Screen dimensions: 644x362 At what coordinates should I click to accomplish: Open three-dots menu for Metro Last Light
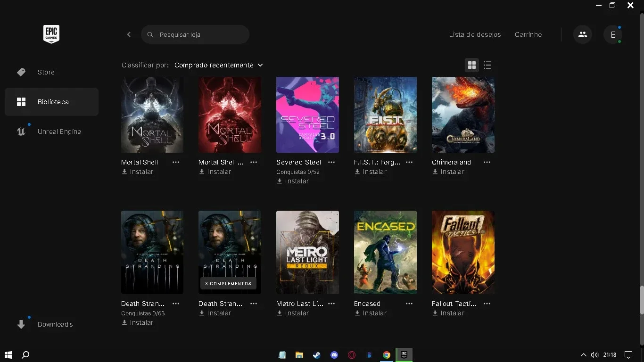[x=331, y=304]
